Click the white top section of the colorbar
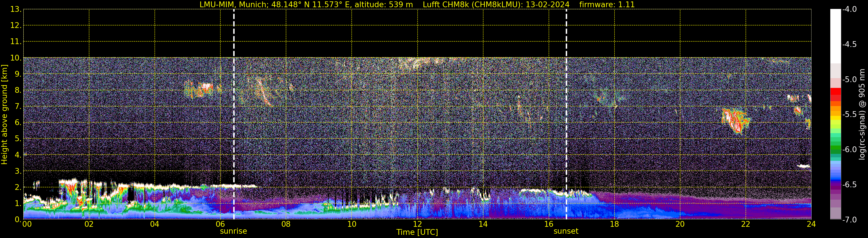This screenshot has height=238, width=868. [x=836, y=36]
